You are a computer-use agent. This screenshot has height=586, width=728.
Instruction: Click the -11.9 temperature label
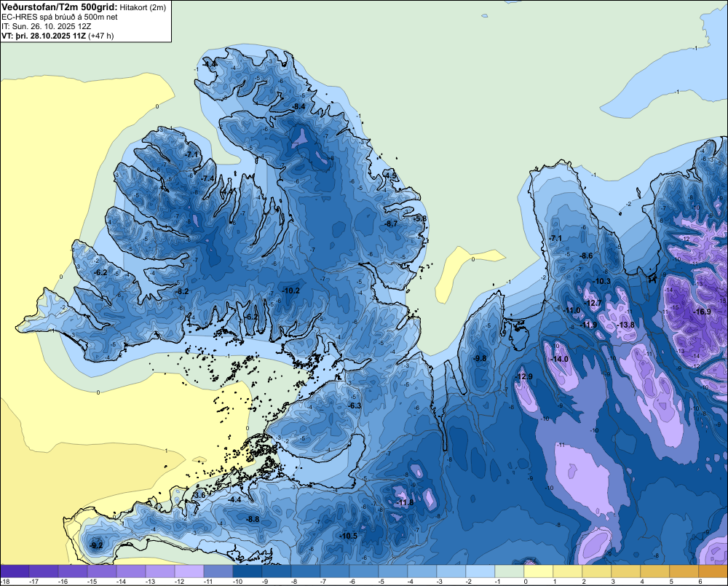[x=589, y=325]
